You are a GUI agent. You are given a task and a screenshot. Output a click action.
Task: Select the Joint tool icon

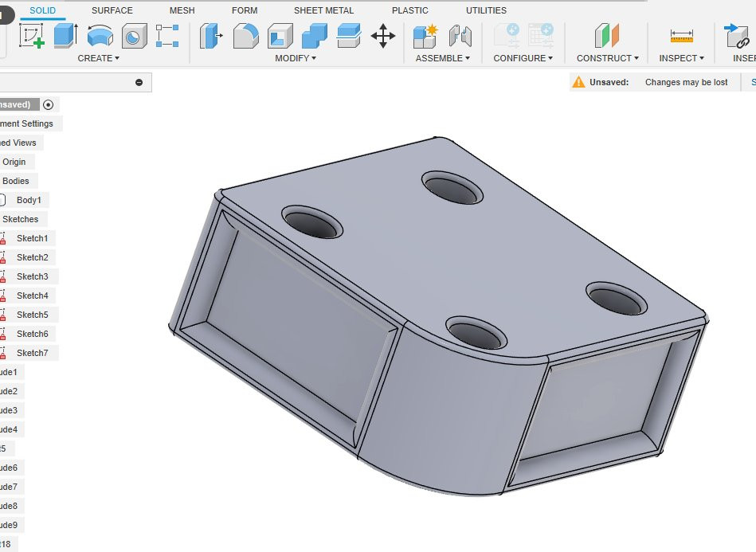coord(460,36)
